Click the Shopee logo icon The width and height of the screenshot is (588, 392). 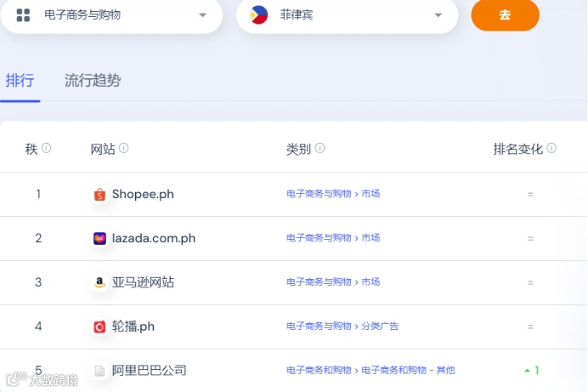coord(99,195)
